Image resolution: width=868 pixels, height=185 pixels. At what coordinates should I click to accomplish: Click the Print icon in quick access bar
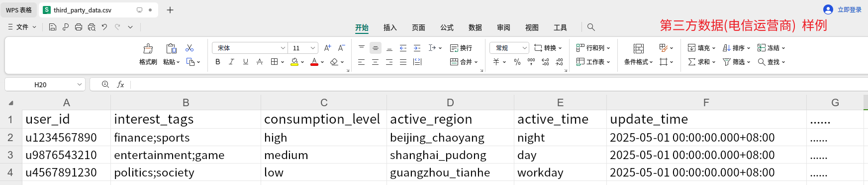[x=79, y=27]
